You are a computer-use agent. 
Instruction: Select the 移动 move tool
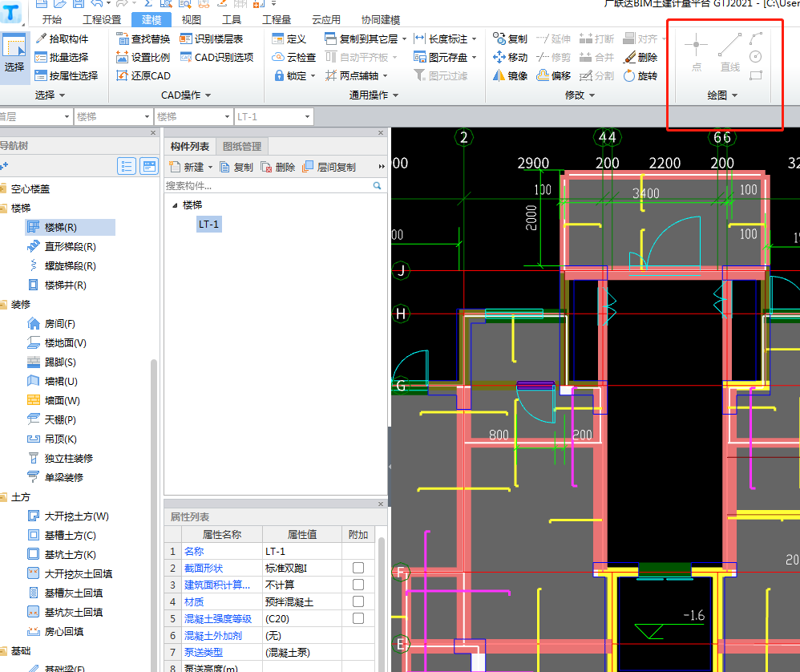[x=510, y=57]
